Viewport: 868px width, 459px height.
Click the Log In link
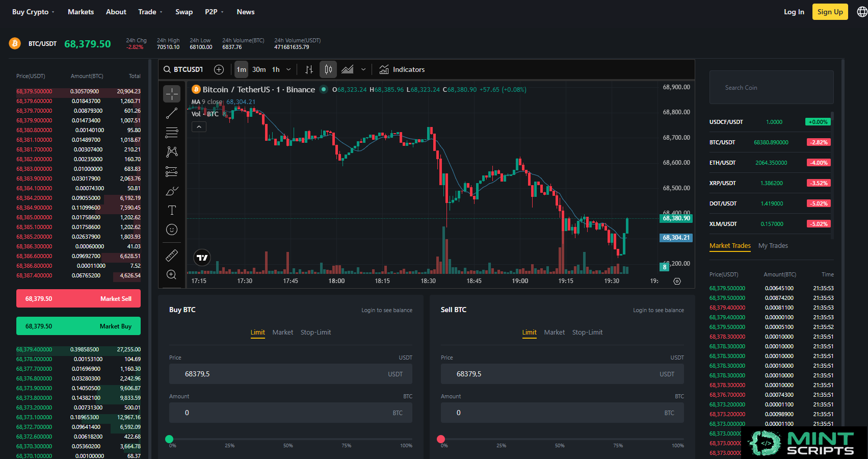click(x=794, y=12)
